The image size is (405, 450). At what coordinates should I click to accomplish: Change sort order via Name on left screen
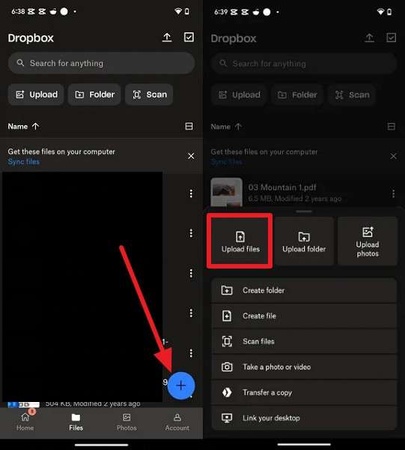tap(23, 126)
